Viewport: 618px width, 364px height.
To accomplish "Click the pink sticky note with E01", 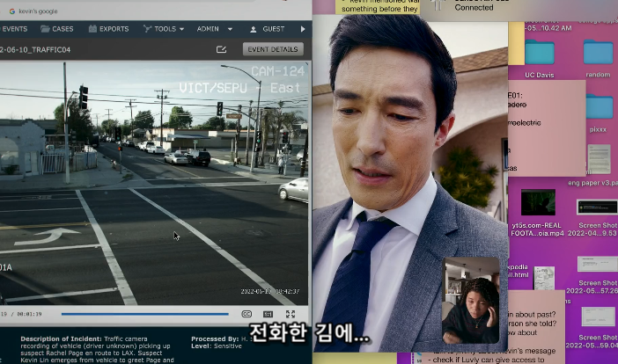I will coord(547,128).
